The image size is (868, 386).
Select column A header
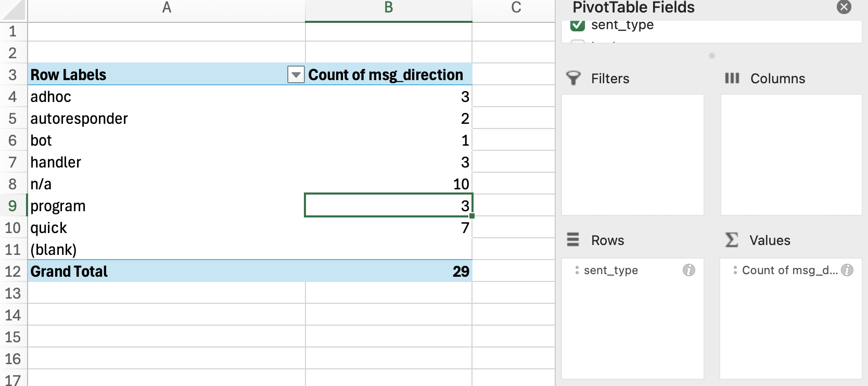tap(167, 8)
